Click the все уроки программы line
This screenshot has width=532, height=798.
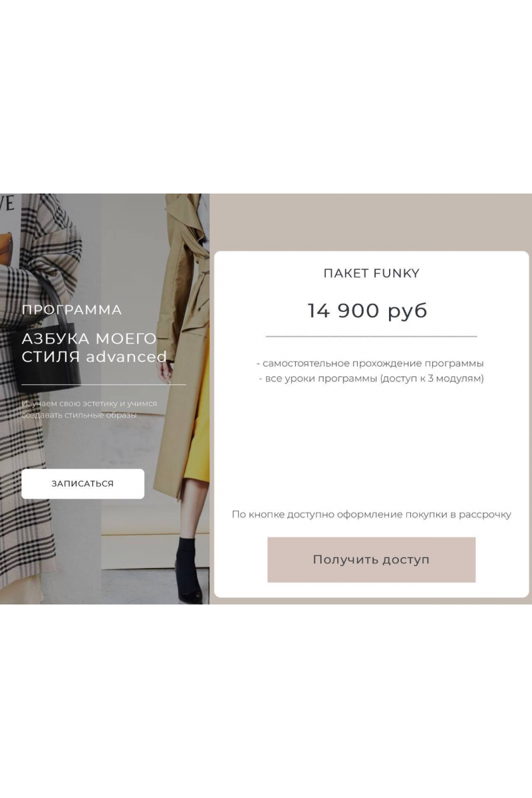[x=371, y=378]
